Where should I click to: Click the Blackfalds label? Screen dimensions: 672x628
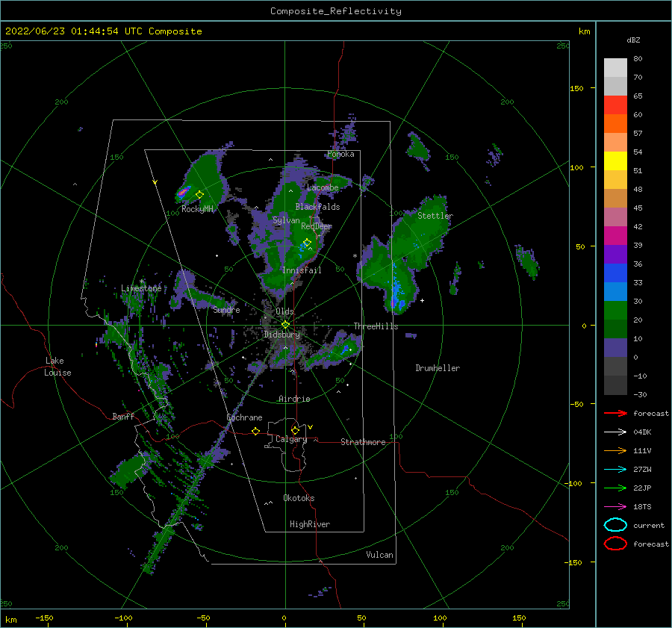[x=317, y=207]
